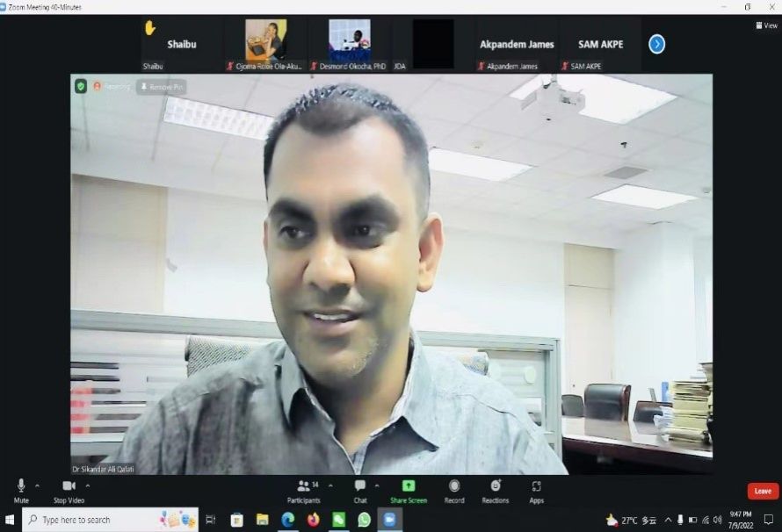Viewport: 782px width, 532px height.
Task: Expand video options arrow next to Stop Video
Action: pyautogui.click(x=87, y=485)
